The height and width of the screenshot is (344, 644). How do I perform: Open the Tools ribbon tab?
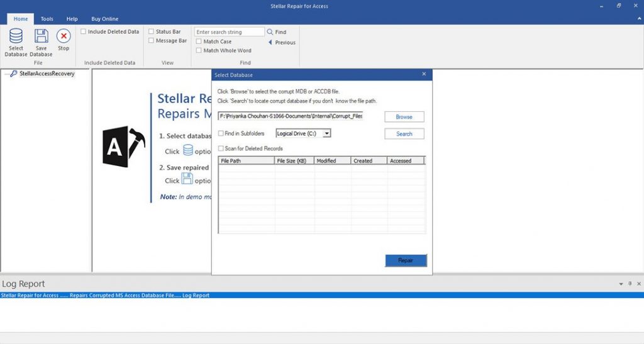coord(47,18)
